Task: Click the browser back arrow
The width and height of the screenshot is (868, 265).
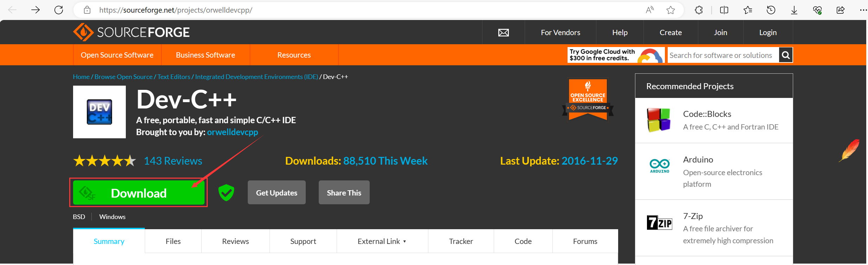Action: (x=12, y=10)
